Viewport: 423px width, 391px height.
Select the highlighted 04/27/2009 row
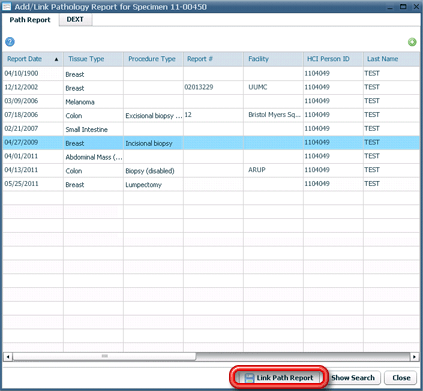pyautogui.click(x=211, y=143)
